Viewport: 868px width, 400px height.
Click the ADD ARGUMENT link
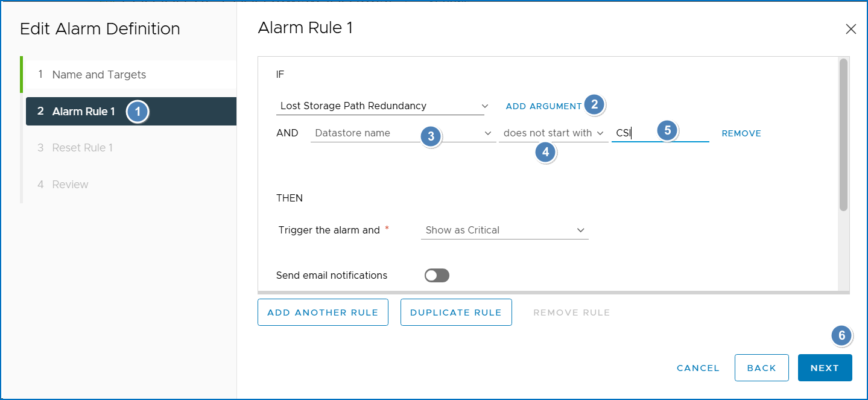click(x=543, y=106)
